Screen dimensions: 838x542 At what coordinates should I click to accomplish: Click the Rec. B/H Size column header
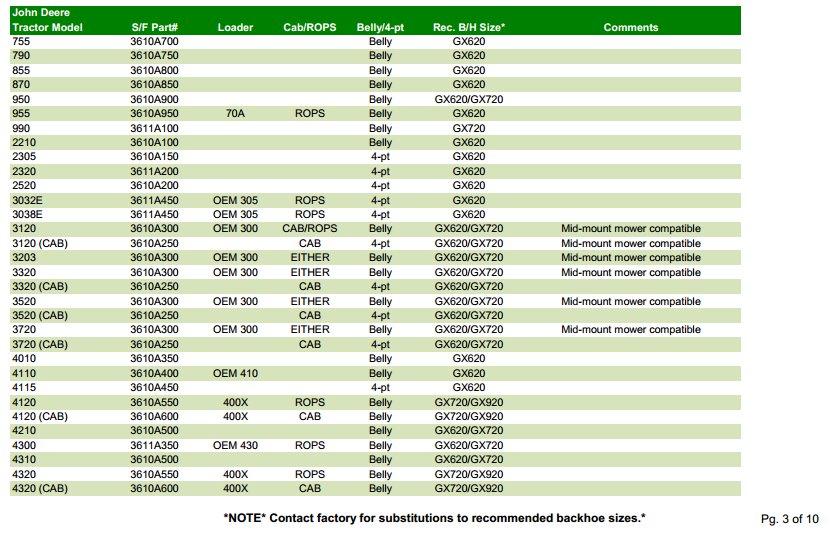click(469, 28)
